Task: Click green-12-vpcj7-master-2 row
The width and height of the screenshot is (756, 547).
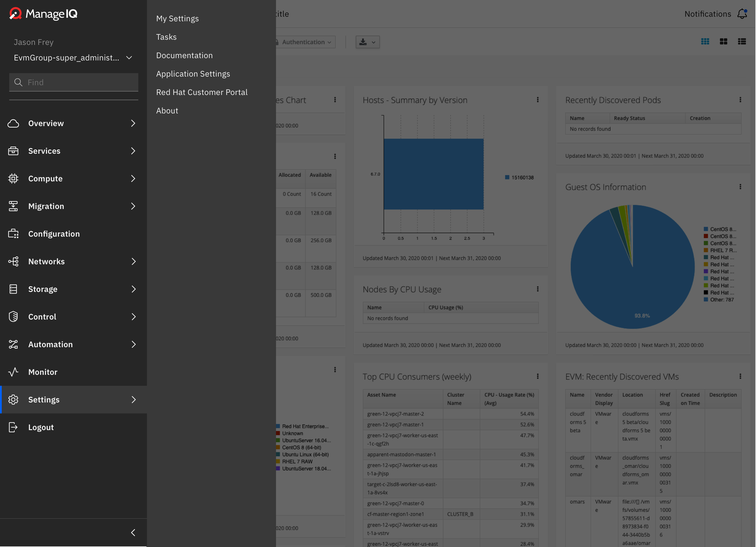Action: click(451, 414)
